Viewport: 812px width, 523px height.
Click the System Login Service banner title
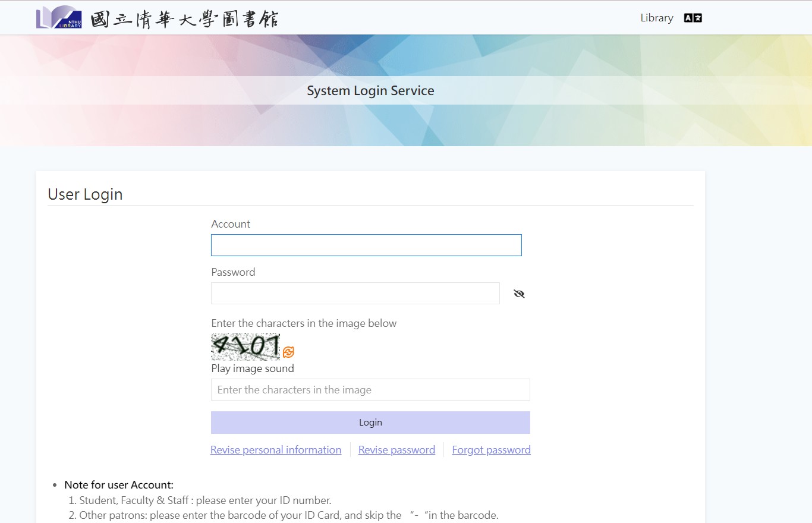(x=370, y=91)
